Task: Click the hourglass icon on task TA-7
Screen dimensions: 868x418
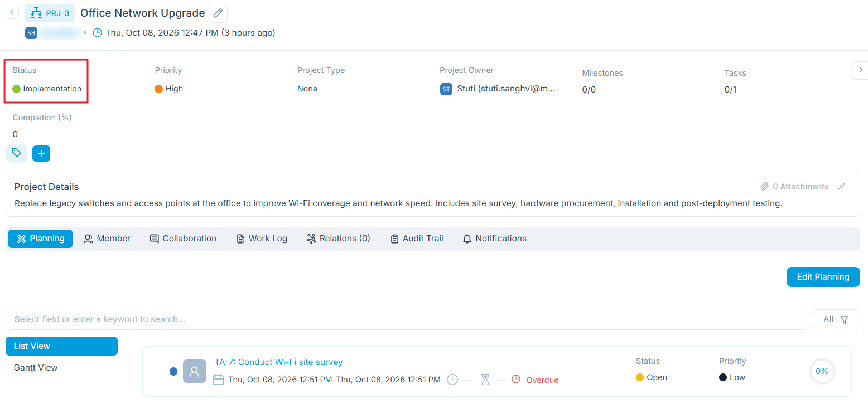Action: pos(485,380)
